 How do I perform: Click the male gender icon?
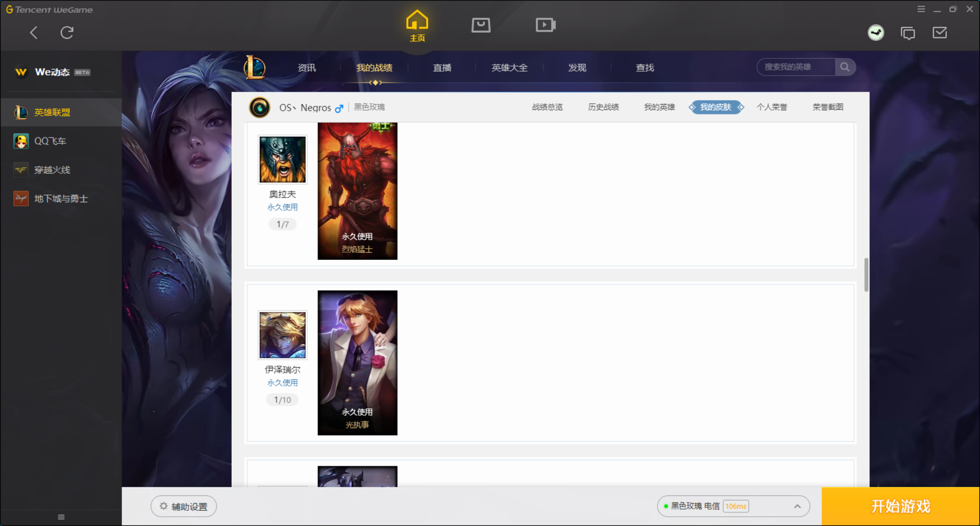coord(339,108)
